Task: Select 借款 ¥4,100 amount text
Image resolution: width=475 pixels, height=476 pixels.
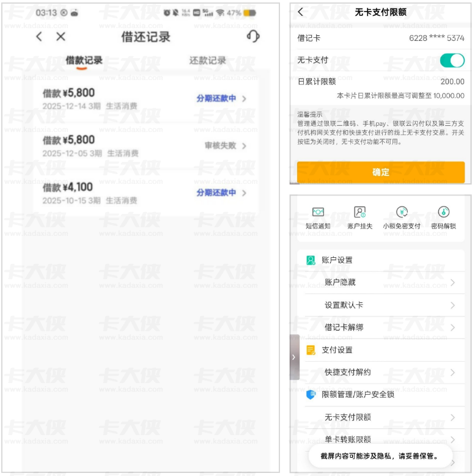Action: click(68, 188)
